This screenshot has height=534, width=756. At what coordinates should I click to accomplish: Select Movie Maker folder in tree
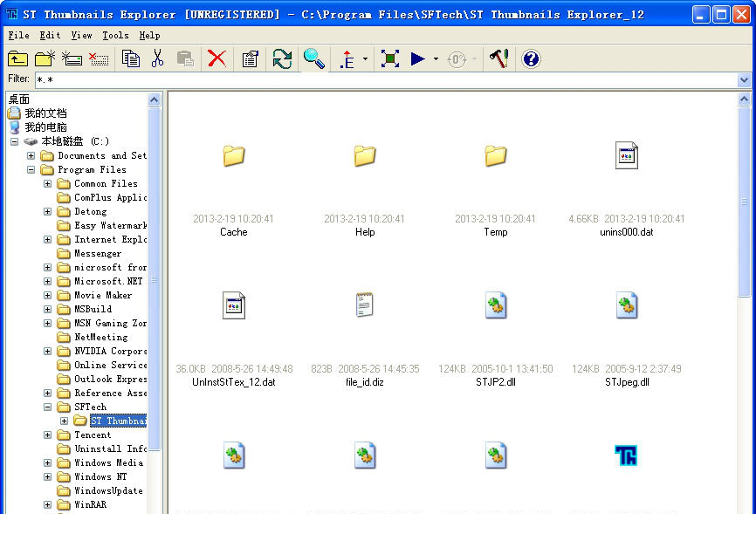[x=103, y=296]
